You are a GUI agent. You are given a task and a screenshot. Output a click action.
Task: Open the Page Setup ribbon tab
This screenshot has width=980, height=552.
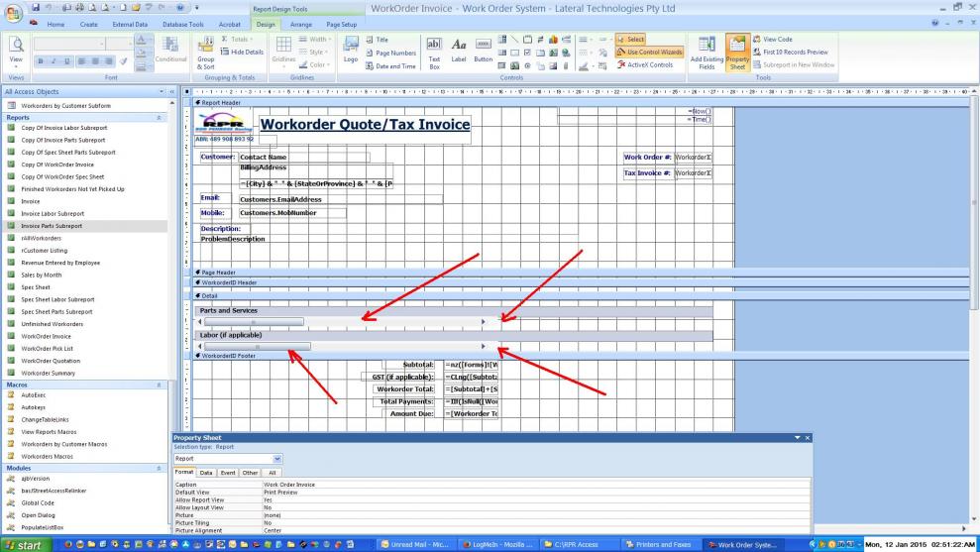tap(341, 25)
